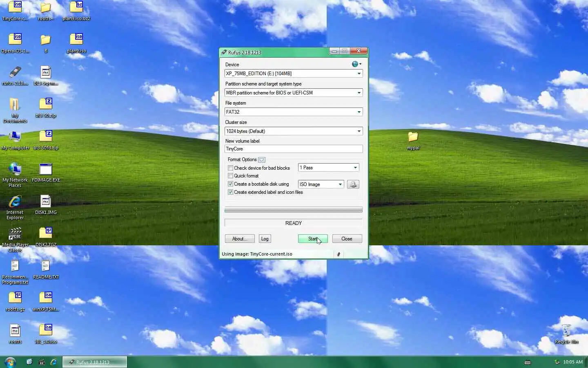Open the TinyCore ISO desktop file
Image resolution: width=588 pixels, height=368 pixels.
click(15, 11)
